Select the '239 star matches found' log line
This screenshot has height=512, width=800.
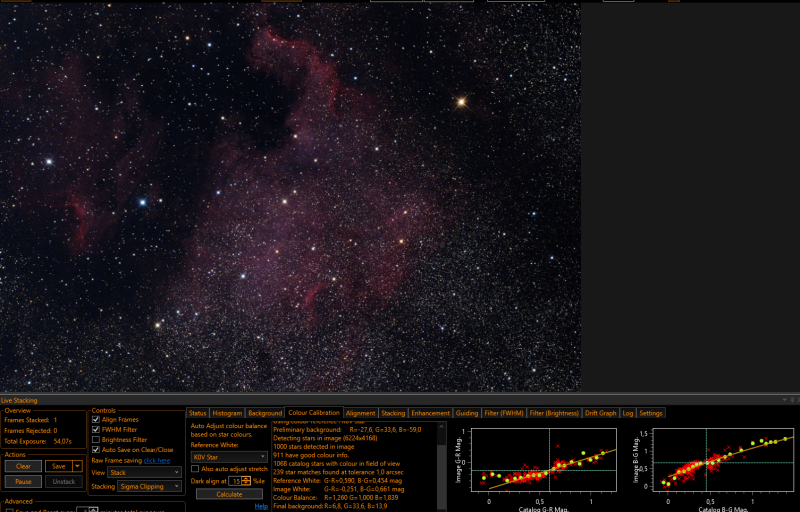338,472
